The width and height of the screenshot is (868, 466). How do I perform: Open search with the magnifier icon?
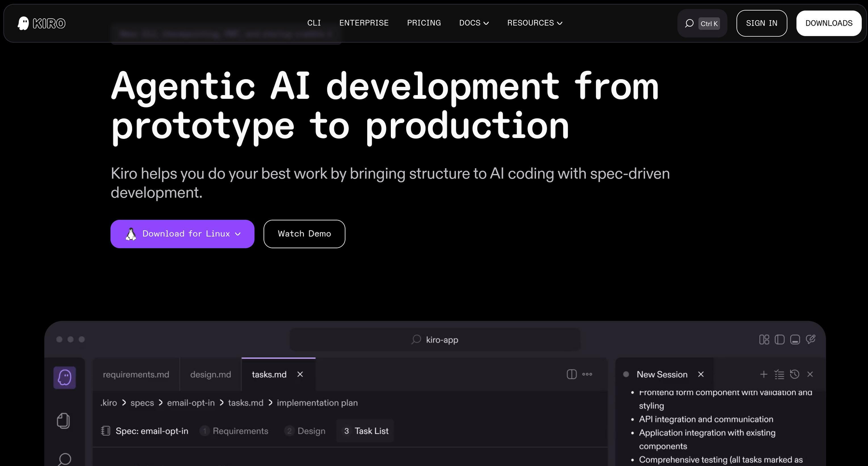click(x=689, y=23)
